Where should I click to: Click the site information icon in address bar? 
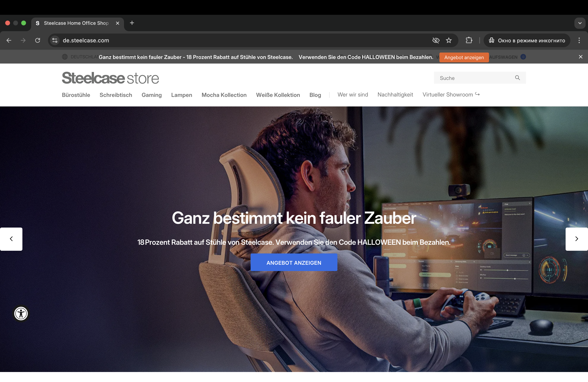tap(55, 40)
